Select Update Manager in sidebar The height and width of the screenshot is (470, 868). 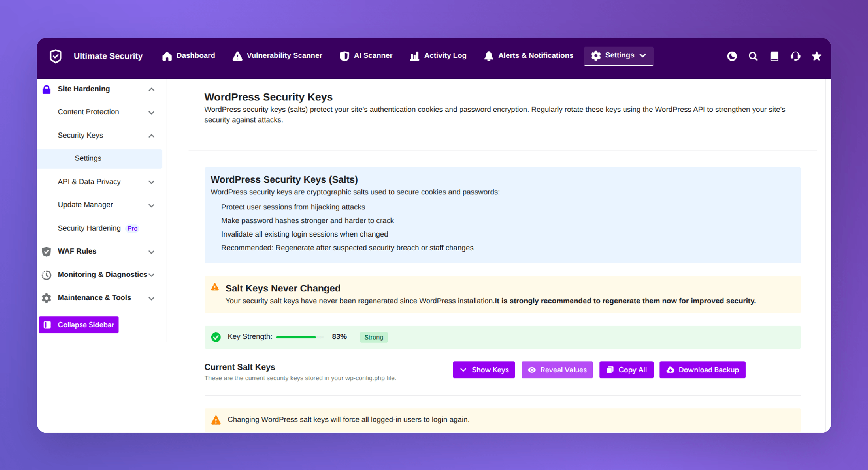pyautogui.click(x=85, y=205)
